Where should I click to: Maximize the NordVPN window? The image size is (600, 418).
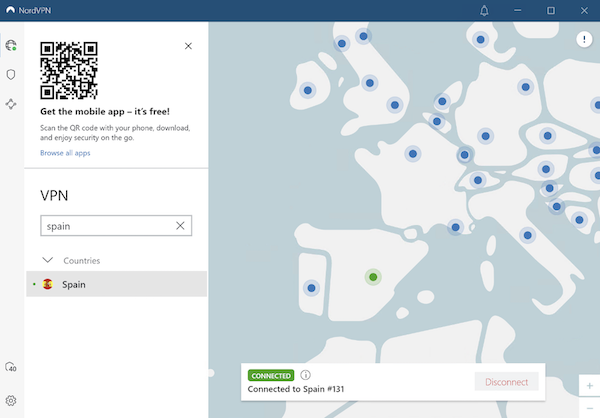(551, 10)
